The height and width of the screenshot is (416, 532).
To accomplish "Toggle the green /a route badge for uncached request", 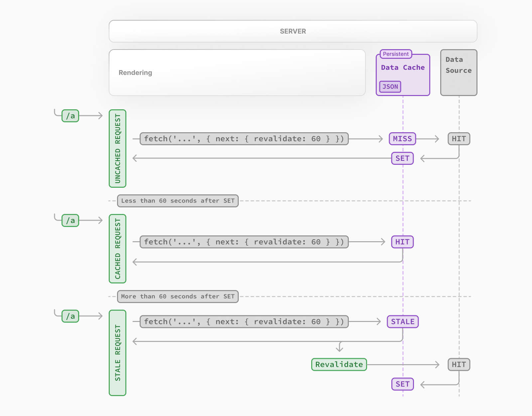I will [x=70, y=115].
